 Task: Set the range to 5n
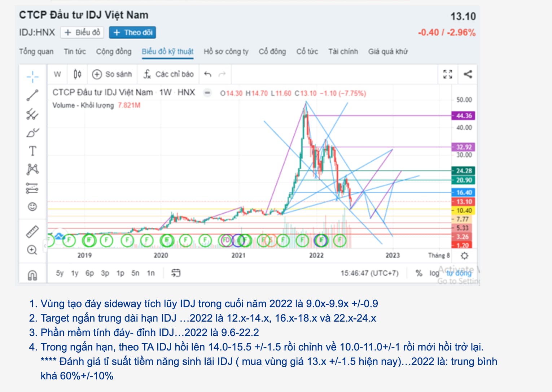(x=135, y=273)
